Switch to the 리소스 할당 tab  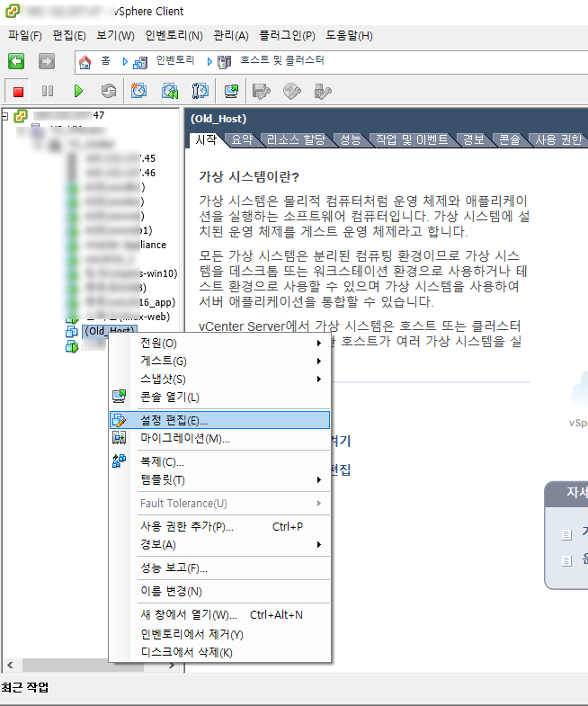pyautogui.click(x=296, y=139)
